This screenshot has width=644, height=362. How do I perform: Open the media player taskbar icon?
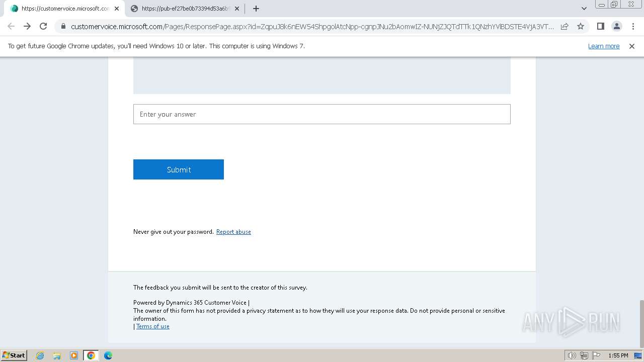click(x=74, y=355)
